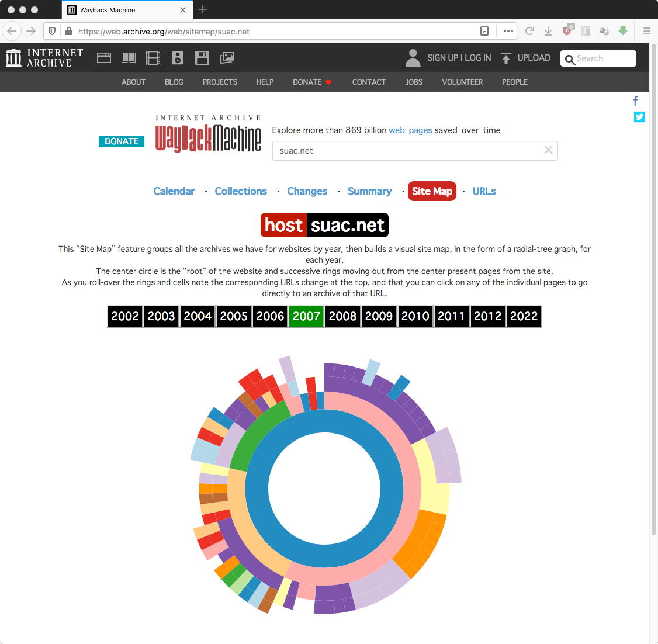Switch to the URLs view
Image resolution: width=658 pixels, height=644 pixels.
coord(484,191)
